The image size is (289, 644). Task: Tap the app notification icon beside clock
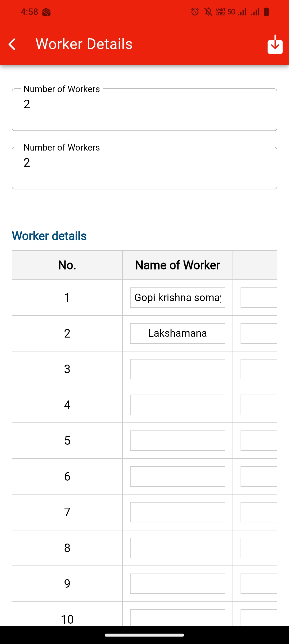pyautogui.click(x=46, y=12)
